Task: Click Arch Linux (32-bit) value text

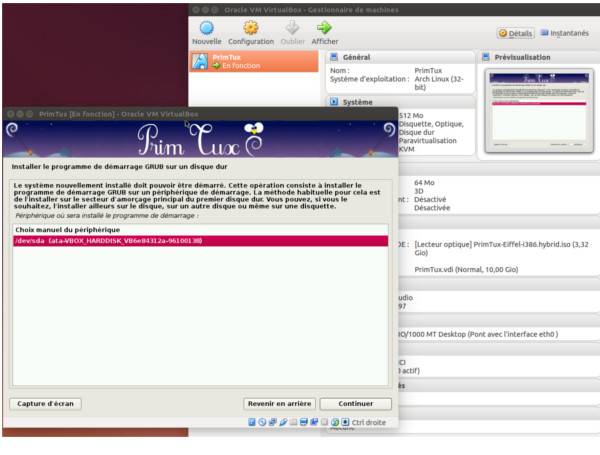Action: point(439,83)
